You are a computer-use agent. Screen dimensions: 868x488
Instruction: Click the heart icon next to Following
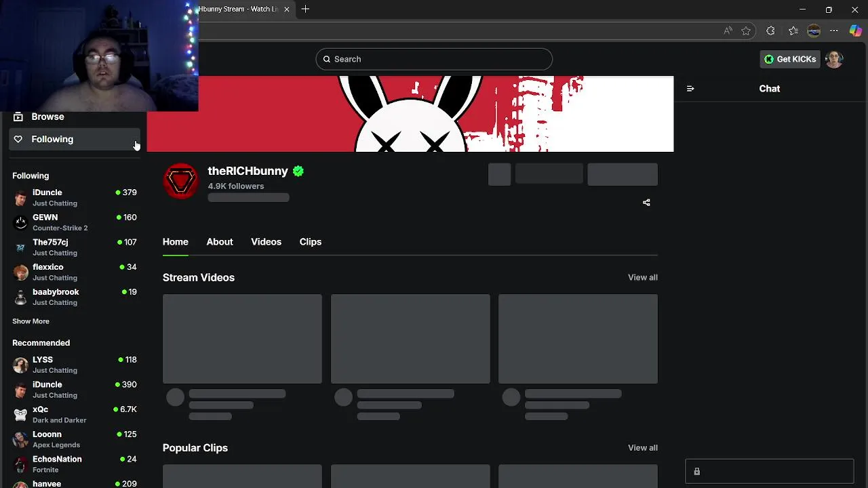[x=18, y=139]
